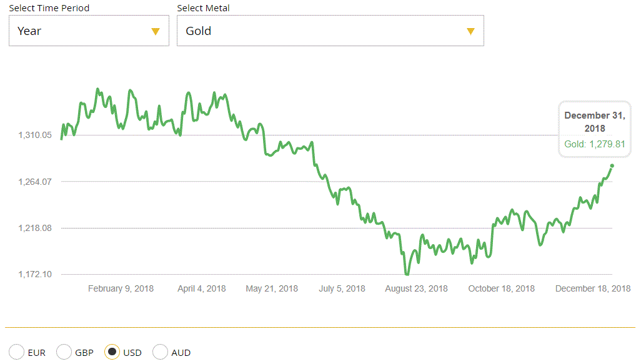Click the May 21, 2018 axis label
Screen dimensions: 641x364
[272, 288]
